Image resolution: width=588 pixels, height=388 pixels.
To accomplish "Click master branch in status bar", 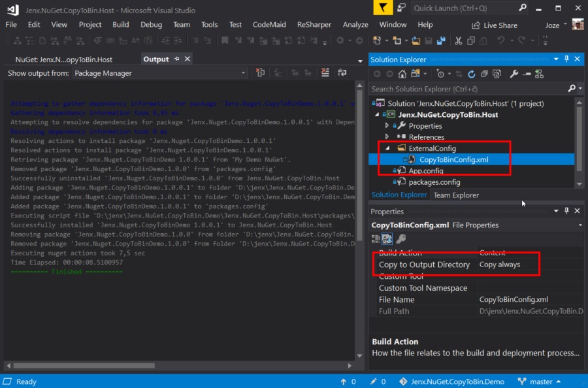I will [x=539, y=381].
